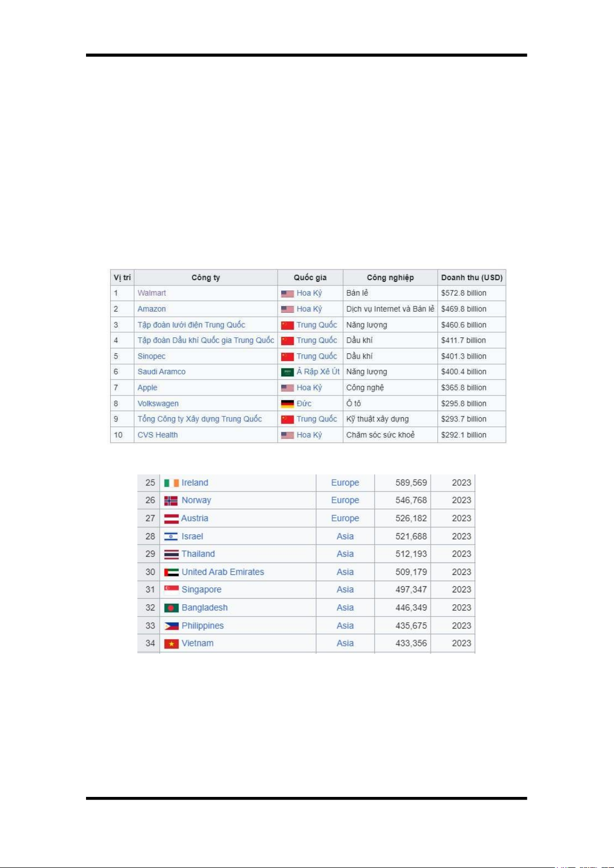This screenshot has height=868, width=614.
Task: Click the Israel flag icon
Action: click(171, 537)
